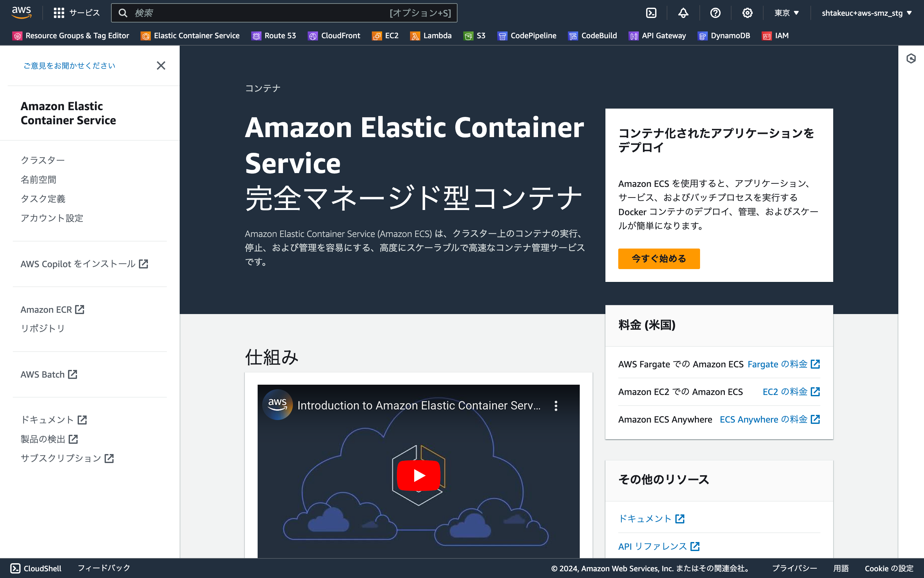Open the notifications bell
Image resolution: width=924 pixels, height=578 pixels.
coord(683,13)
